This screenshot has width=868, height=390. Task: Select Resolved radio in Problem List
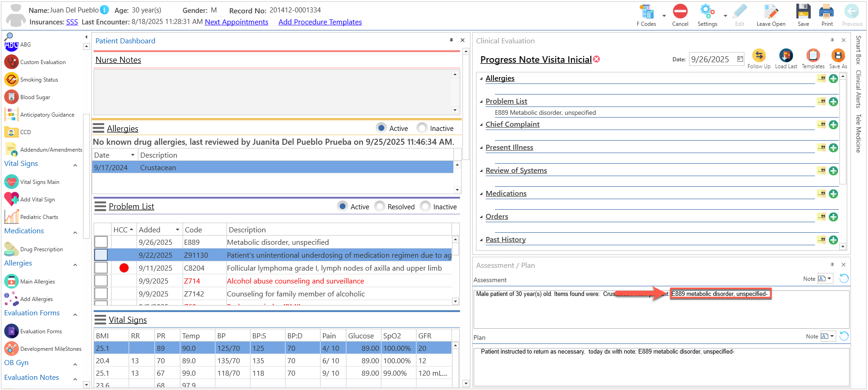pos(380,206)
